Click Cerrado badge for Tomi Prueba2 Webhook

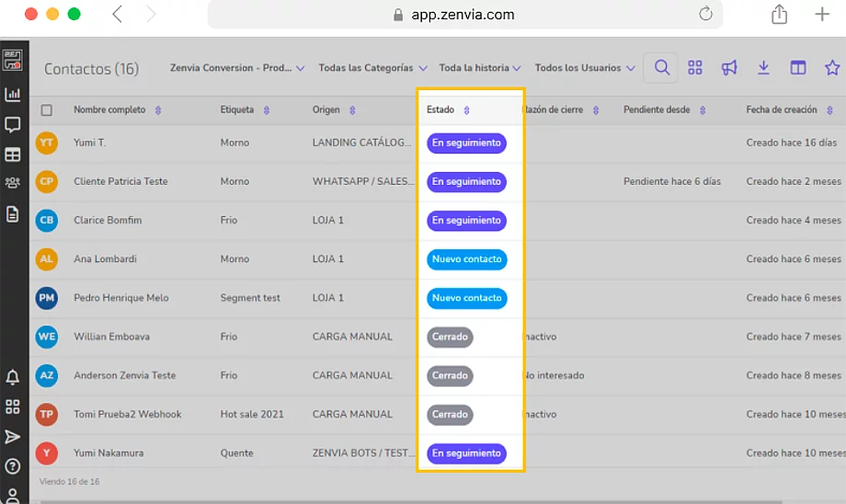coord(450,415)
